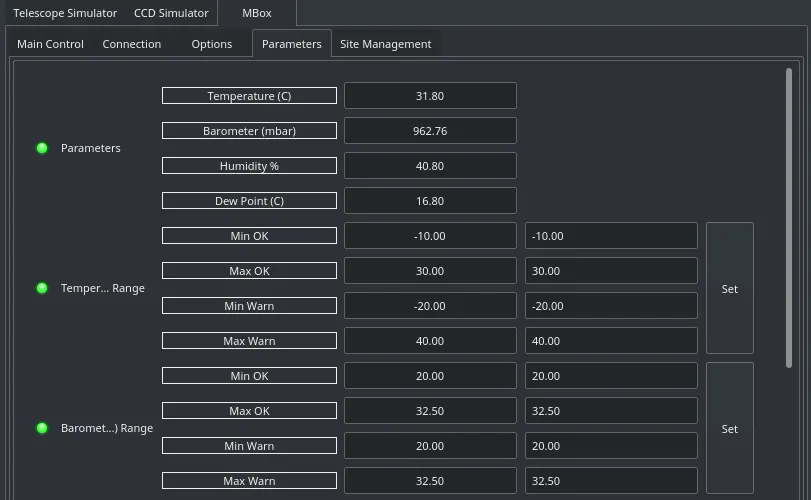
Task: Click the Temperature Range Max Warn label
Action: pyautogui.click(x=249, y=341)
